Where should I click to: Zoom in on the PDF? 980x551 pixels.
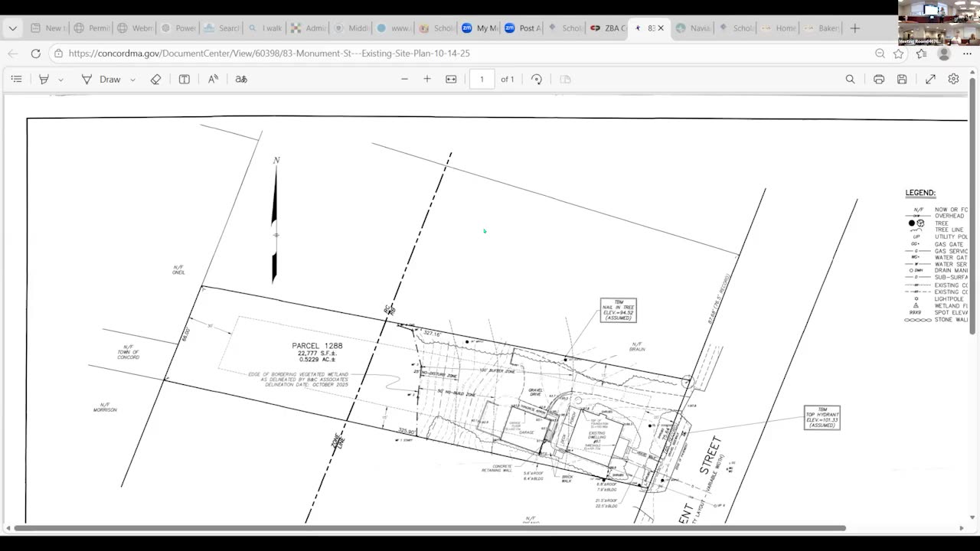coord(427,79)
